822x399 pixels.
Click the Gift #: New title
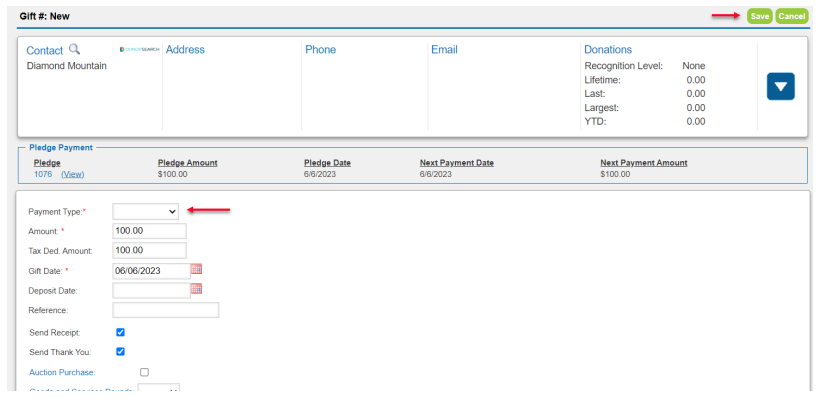click(x=45, y=16)
